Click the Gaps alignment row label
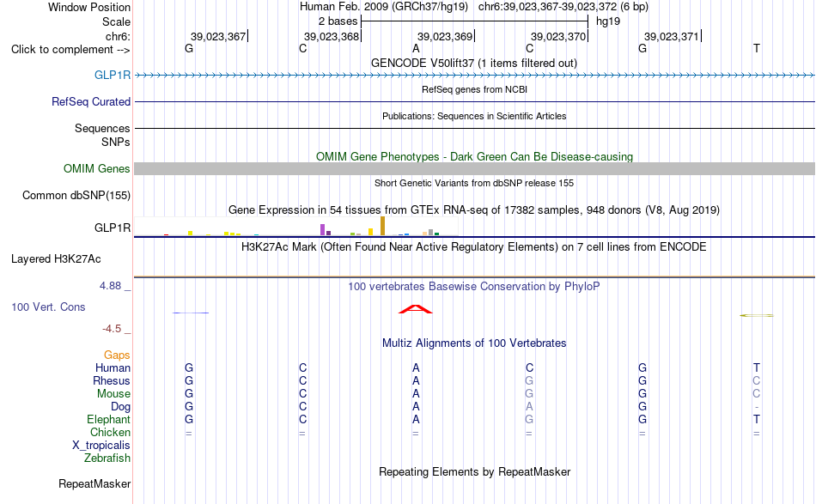 [117, 355]
